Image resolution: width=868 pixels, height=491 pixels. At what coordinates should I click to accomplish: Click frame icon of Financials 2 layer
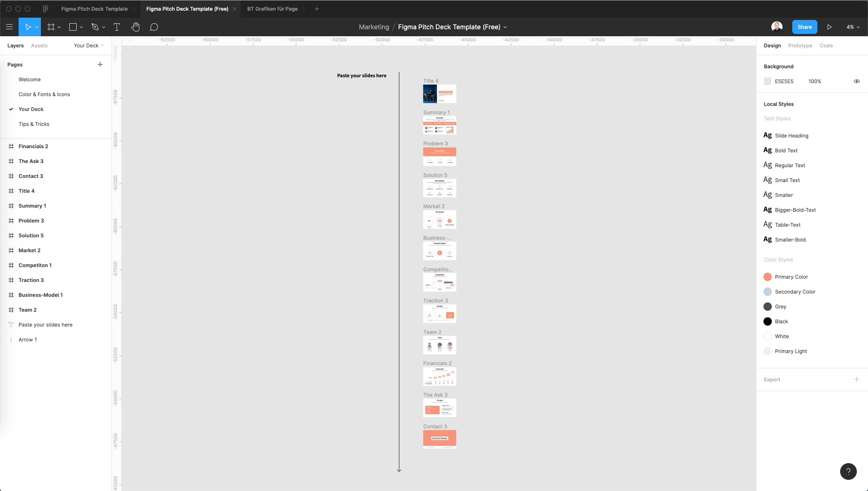coord(11,146)
